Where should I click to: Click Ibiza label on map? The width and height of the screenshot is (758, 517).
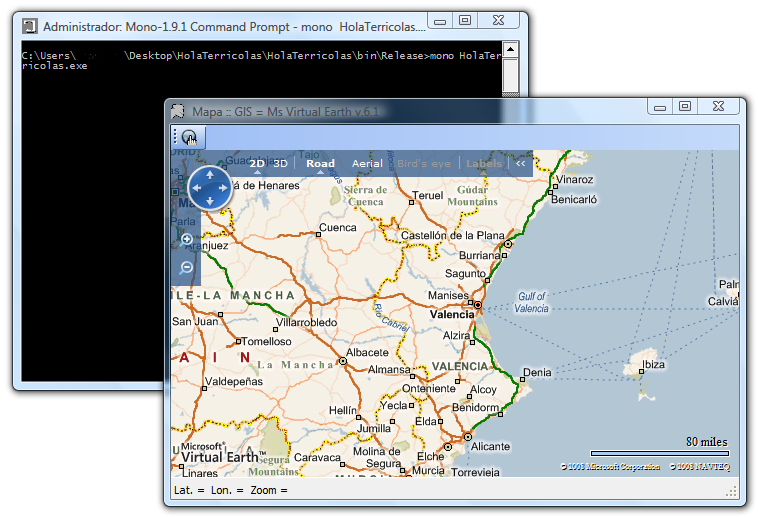tap(653, 364)
